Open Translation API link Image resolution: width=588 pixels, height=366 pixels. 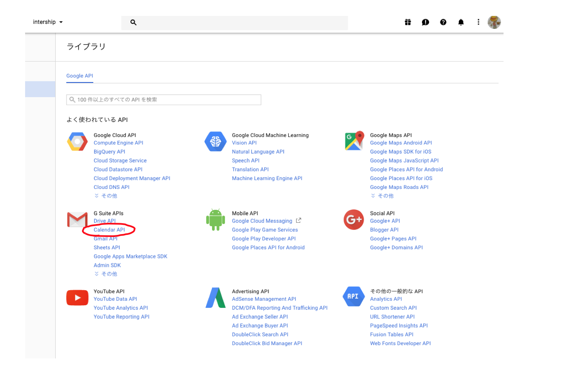[251, 170]
